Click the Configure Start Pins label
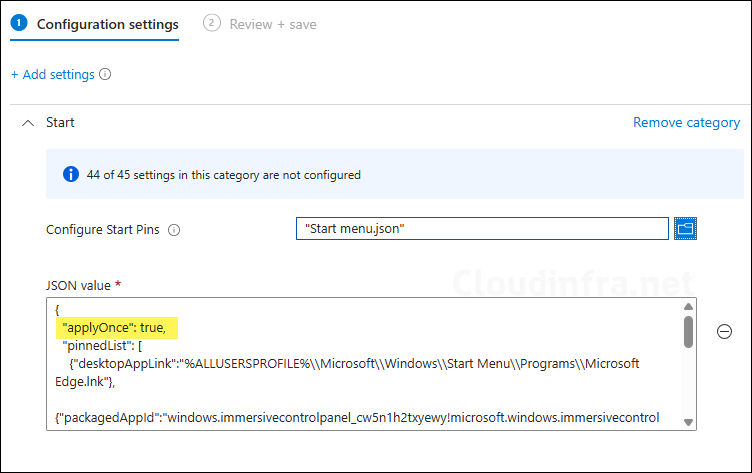The width and height of the screenshot is (752, 473). point(103,230)
